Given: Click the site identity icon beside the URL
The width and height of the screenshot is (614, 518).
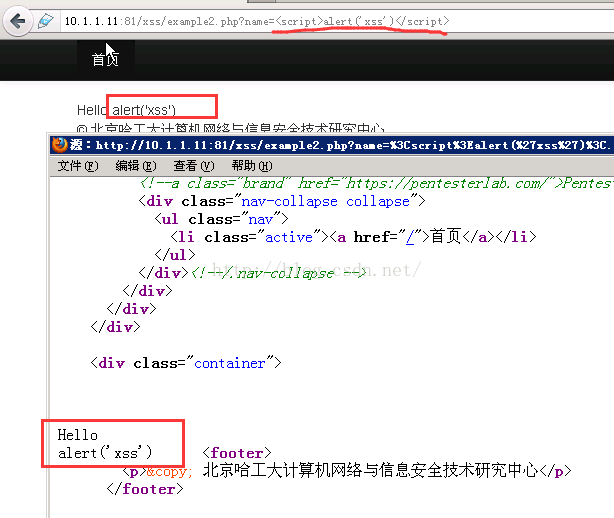Looking at the screenshot, I should click(x=45, y=21).
